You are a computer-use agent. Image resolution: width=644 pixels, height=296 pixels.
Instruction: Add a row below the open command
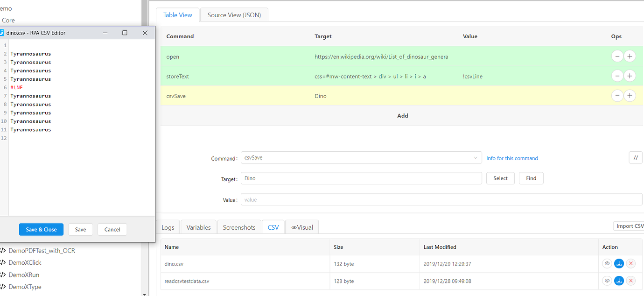[630, 56]
